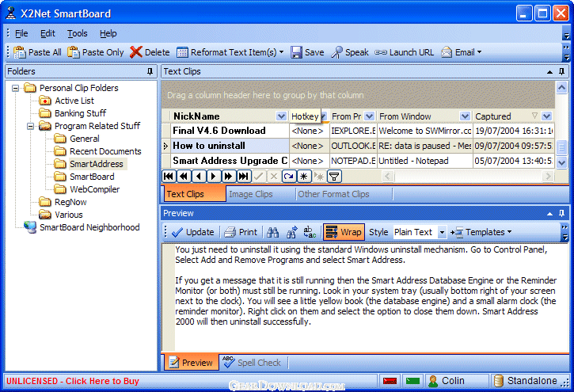
Task: Click the clips grid scroll-down arrow
Action: pyautogui.click(x=562, y=162)
